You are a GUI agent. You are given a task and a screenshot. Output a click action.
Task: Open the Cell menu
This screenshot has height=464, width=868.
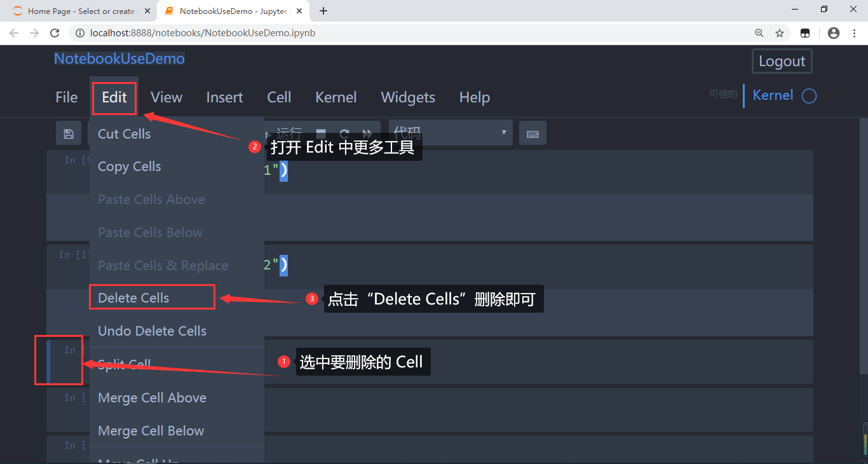click(x=279, y=97)
